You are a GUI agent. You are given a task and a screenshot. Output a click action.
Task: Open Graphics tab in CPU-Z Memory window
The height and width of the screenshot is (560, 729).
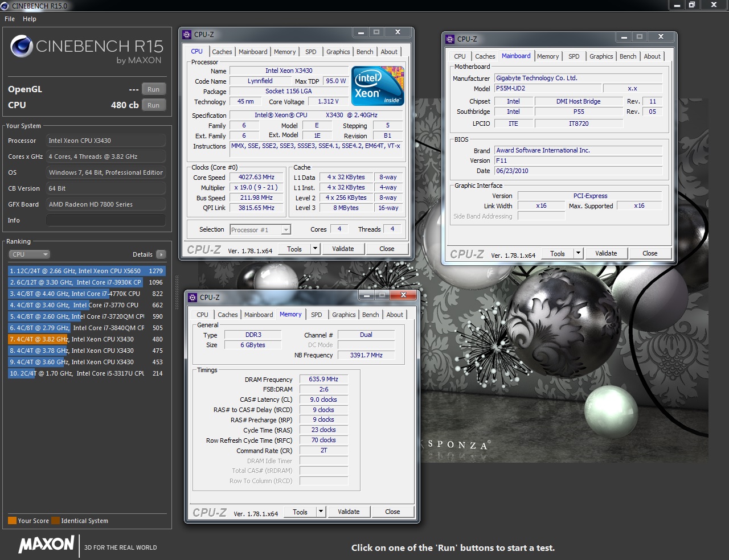click(x=344, y=315)
